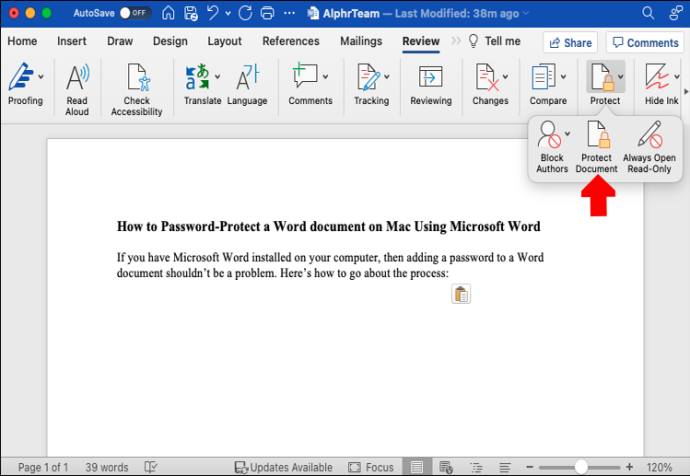Choose Protect Document in the popup
Viewport: 690px width, 476px height.
[598, 135]
